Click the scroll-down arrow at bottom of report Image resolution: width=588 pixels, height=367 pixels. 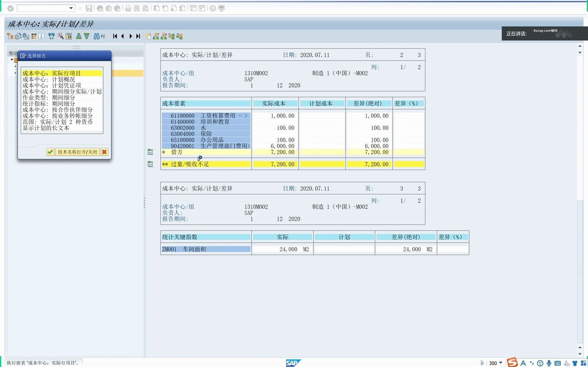(580, 354)
